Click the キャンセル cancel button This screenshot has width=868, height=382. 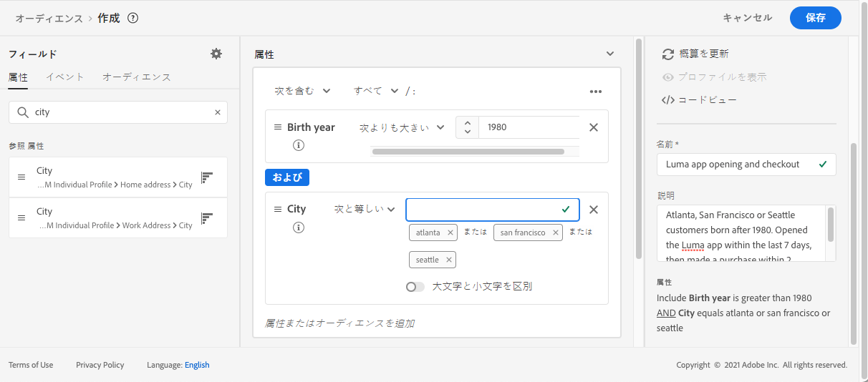click(x=747, y=18)
